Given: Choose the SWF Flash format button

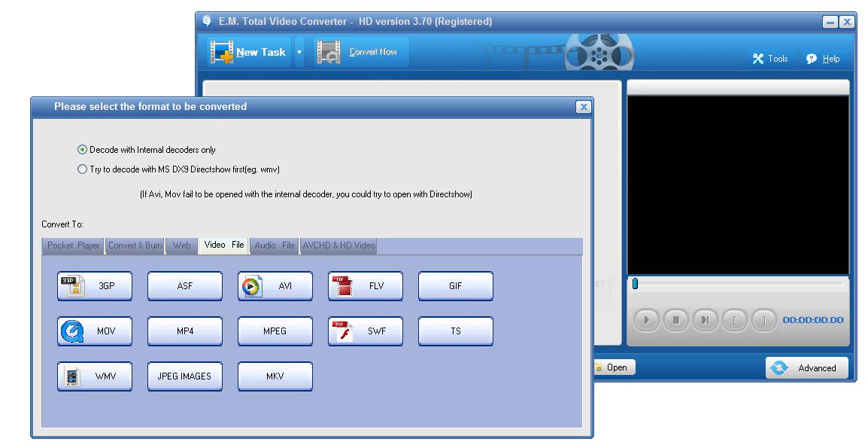Looking at the screenshot, I should pos(366,331).
